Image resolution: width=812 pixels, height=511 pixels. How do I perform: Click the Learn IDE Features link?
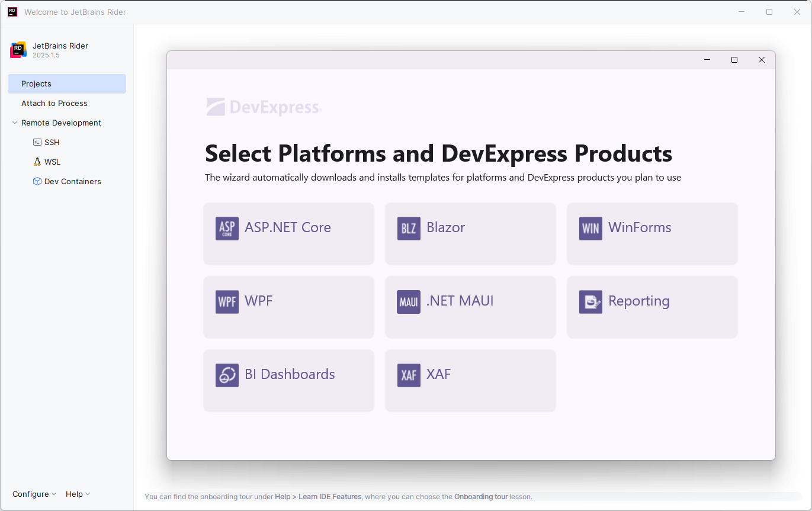point(318,497)
